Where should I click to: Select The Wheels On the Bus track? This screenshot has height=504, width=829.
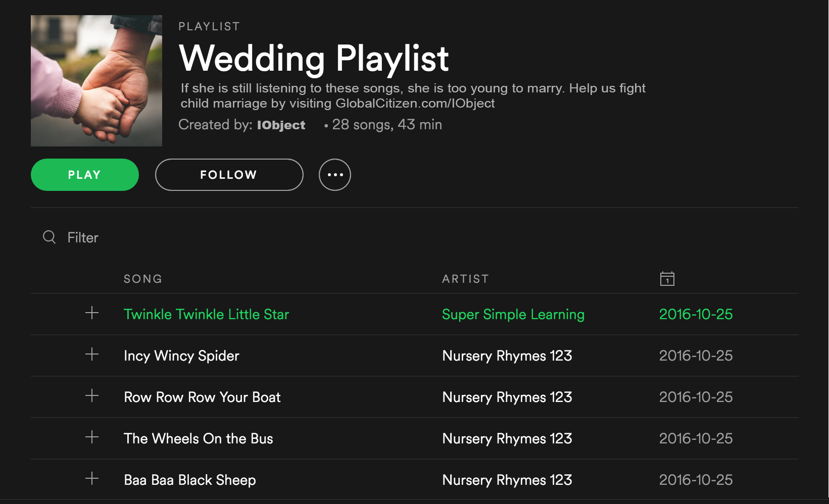tap(198, 438)
